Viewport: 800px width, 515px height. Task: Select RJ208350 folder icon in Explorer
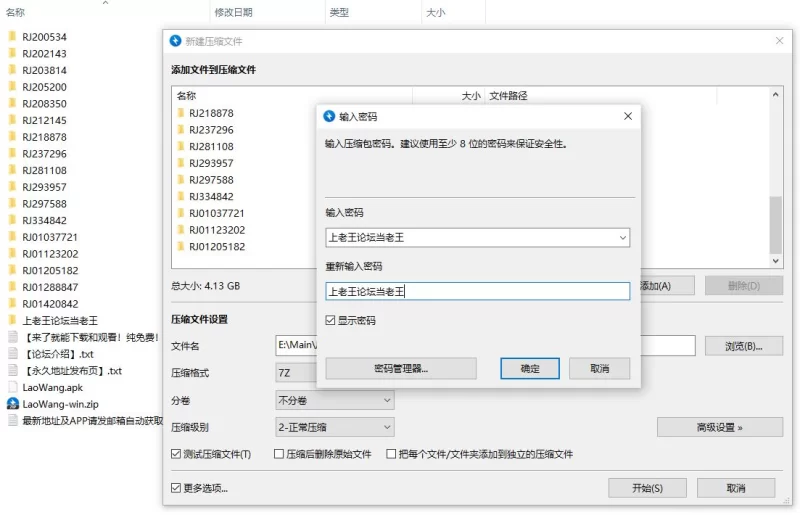[12, 103]
